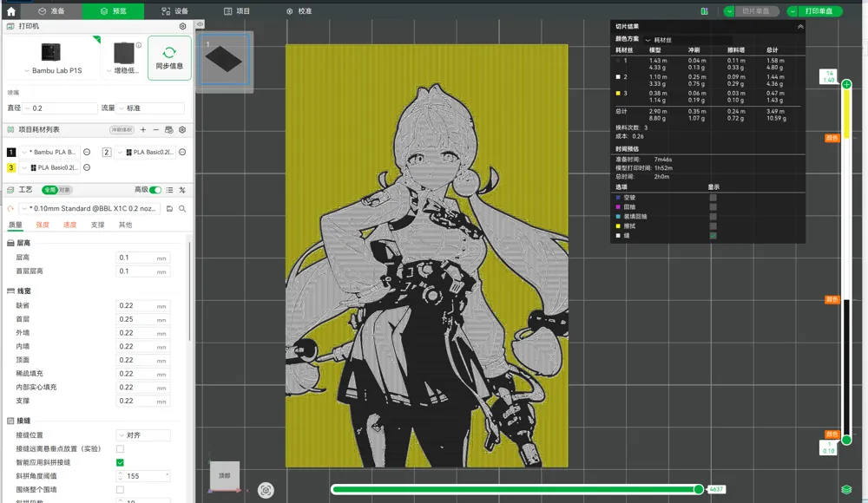Toggle the 高级 advanced mode switch
The height and width of the screenshot is (503, 868).
155,190
